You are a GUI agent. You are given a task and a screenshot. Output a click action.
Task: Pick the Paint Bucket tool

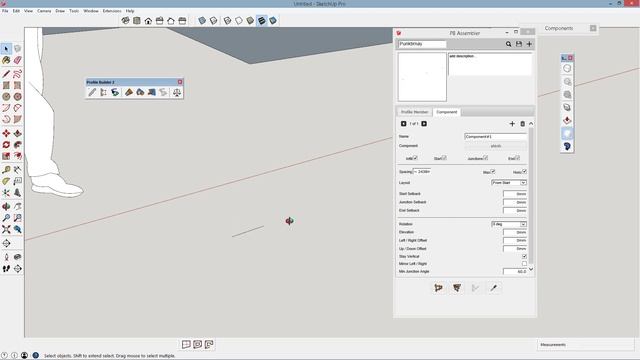[6, 60]
